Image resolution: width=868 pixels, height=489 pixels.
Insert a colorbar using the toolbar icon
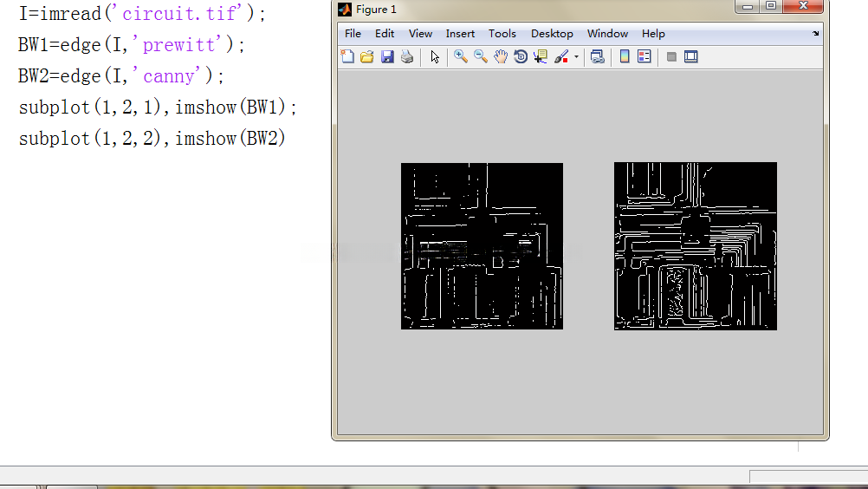click(x=625, y=56)
